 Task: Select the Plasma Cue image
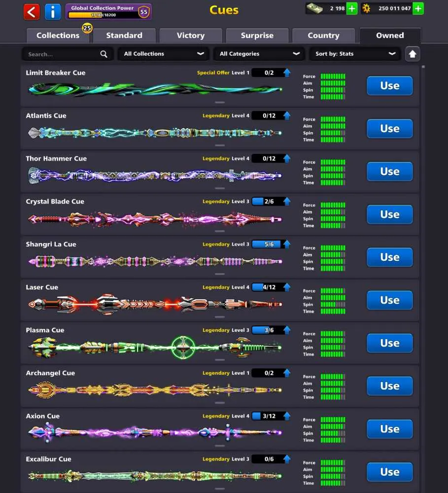point(155,347)
